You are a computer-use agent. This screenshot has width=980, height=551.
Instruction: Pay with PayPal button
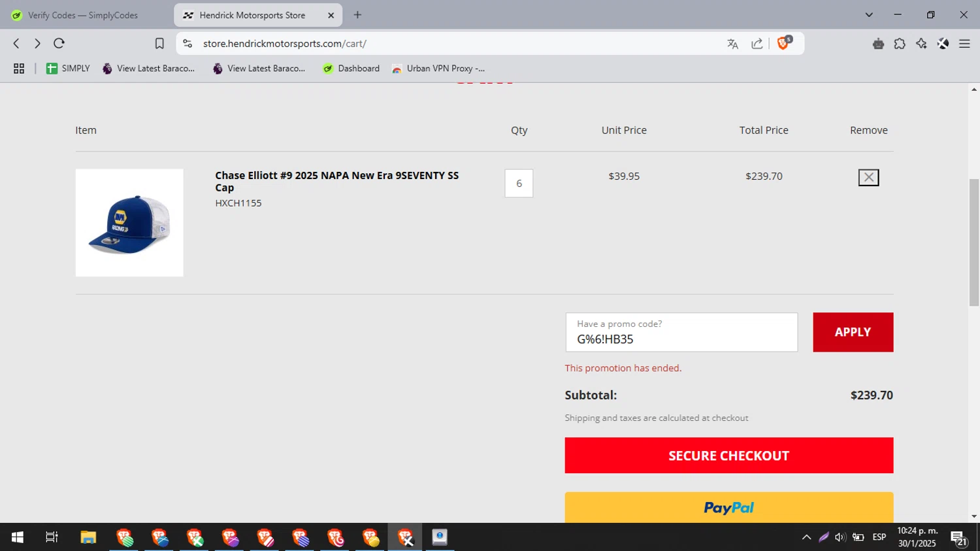728,507
